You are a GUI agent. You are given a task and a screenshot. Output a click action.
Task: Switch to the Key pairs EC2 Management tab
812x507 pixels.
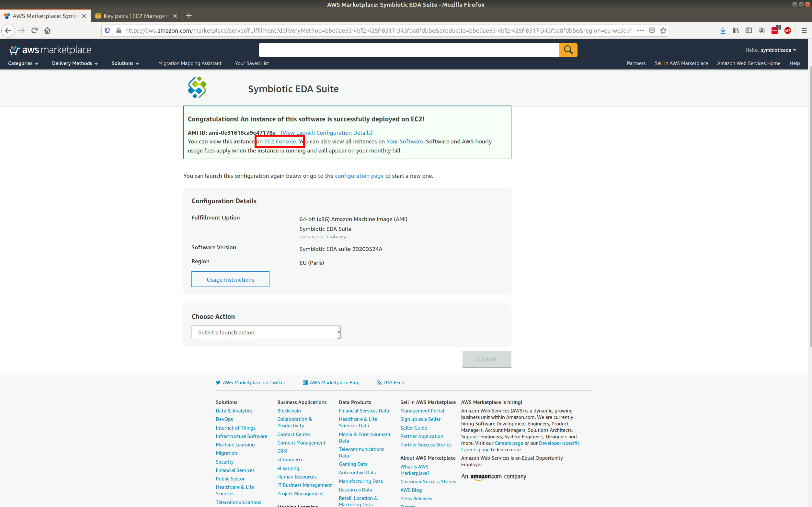pos(136,16)
